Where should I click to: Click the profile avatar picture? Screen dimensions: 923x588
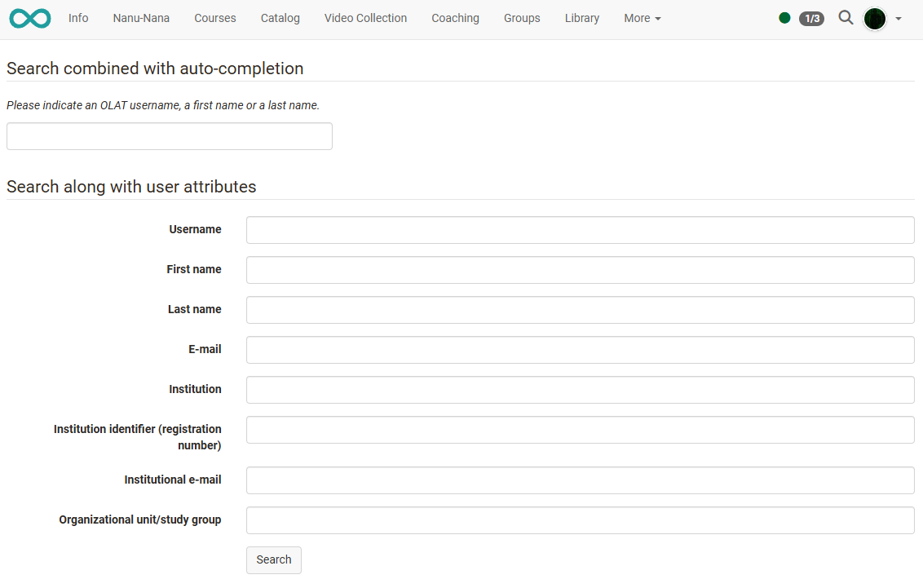coord(875,18)
